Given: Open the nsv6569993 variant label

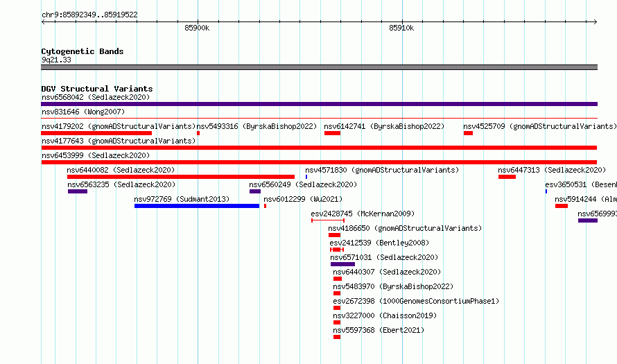Looking at the screenshot, I should [598, 214].
